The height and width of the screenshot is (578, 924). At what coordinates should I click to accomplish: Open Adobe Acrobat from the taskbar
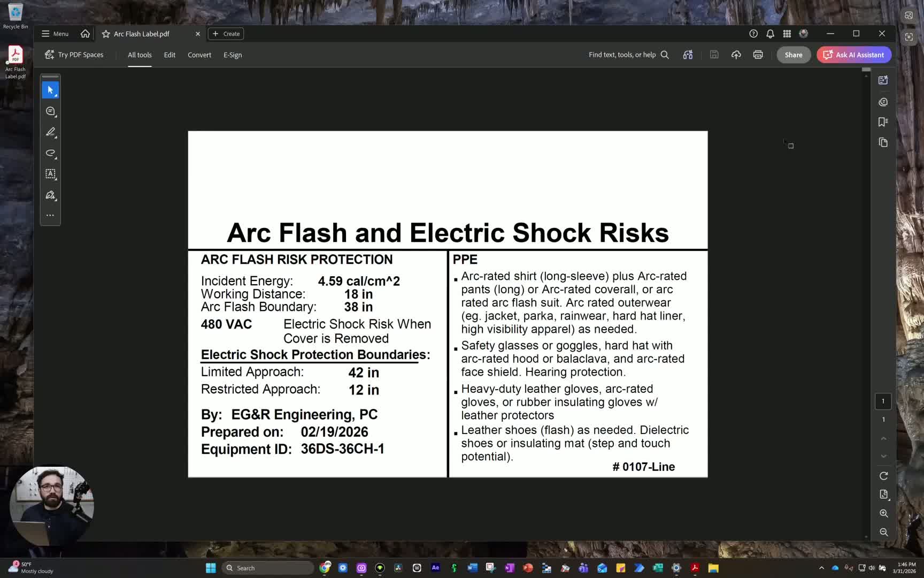tap(695, 568)
